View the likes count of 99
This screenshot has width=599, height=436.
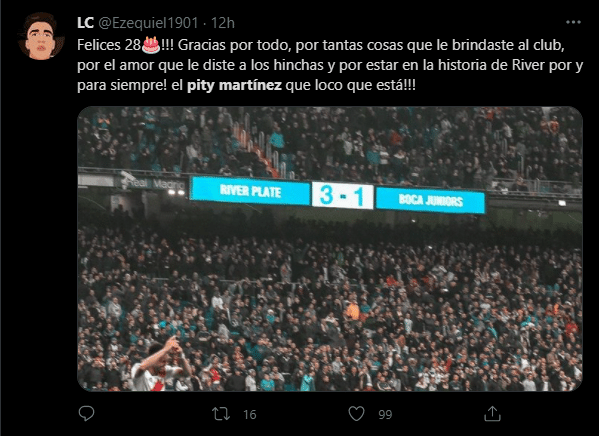[385, 415]
